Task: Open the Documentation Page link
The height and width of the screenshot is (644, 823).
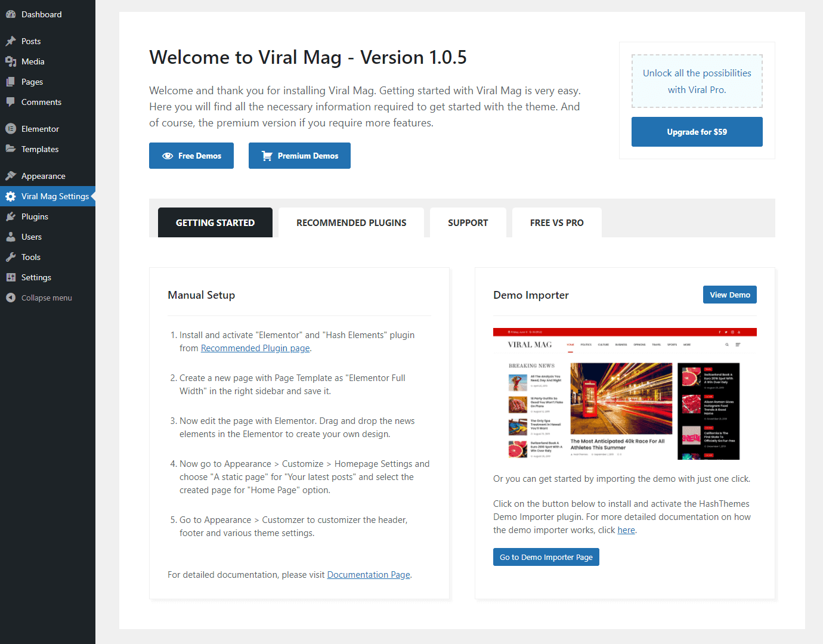Action: (x=369, y=575)
